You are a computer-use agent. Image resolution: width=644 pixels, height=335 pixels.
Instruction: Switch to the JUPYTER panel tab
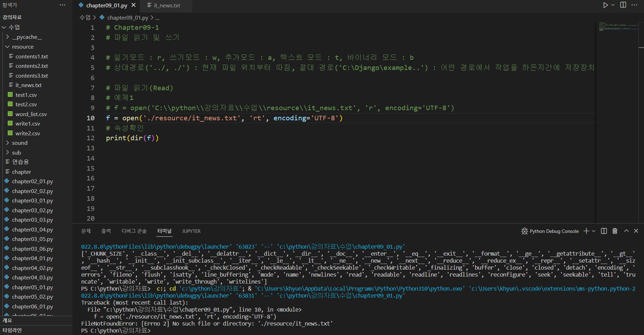191,231
